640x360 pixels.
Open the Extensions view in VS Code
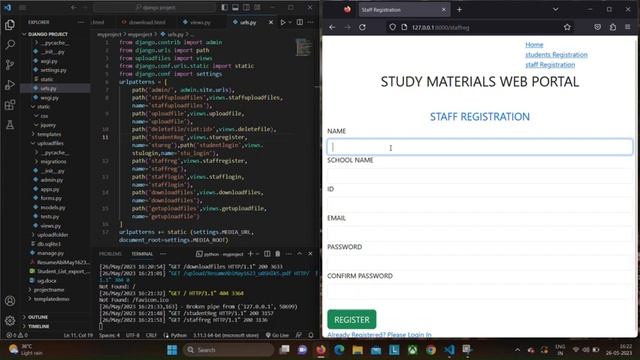10,105
